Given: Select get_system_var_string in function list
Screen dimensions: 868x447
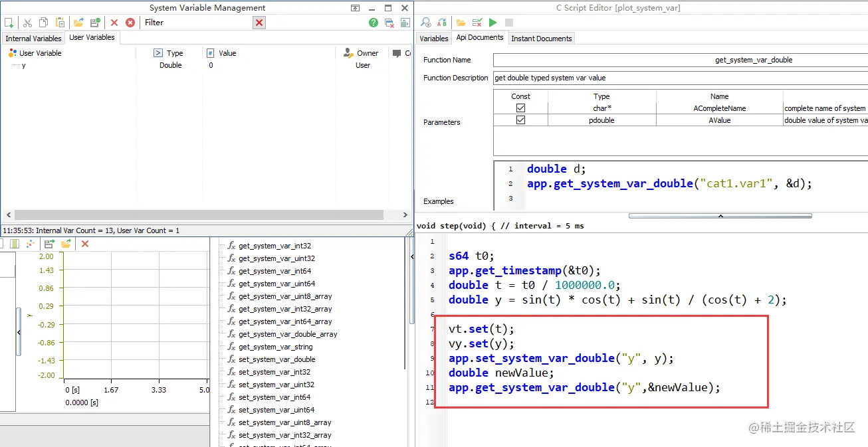Looking at the screenshot, I should point(275,347).
